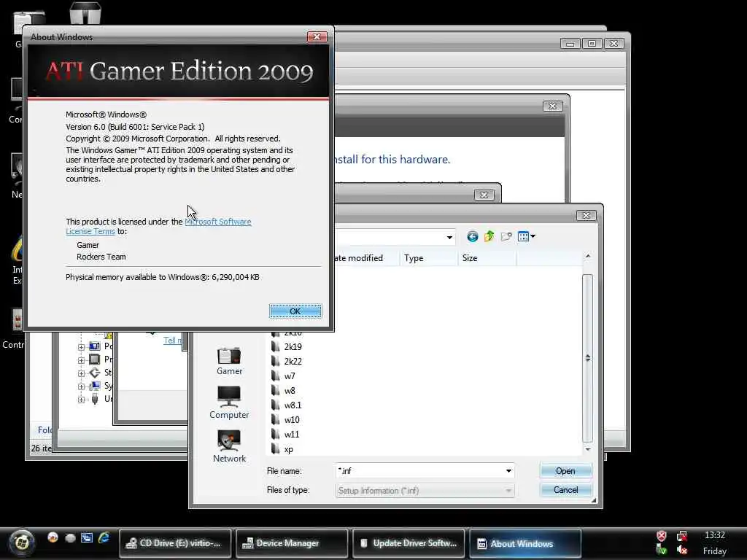Click the file list scrollbar up arrow
The image size is (747, 560).
click(588, 256)
